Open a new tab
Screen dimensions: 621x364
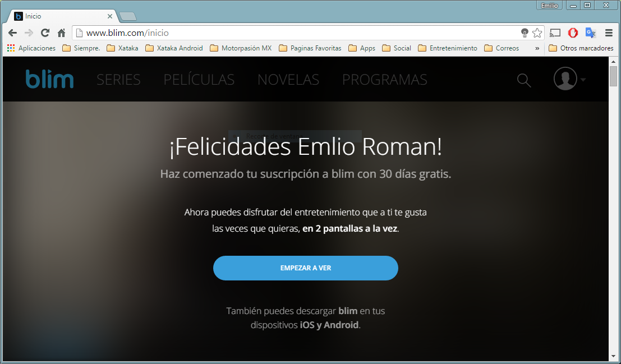128,16
